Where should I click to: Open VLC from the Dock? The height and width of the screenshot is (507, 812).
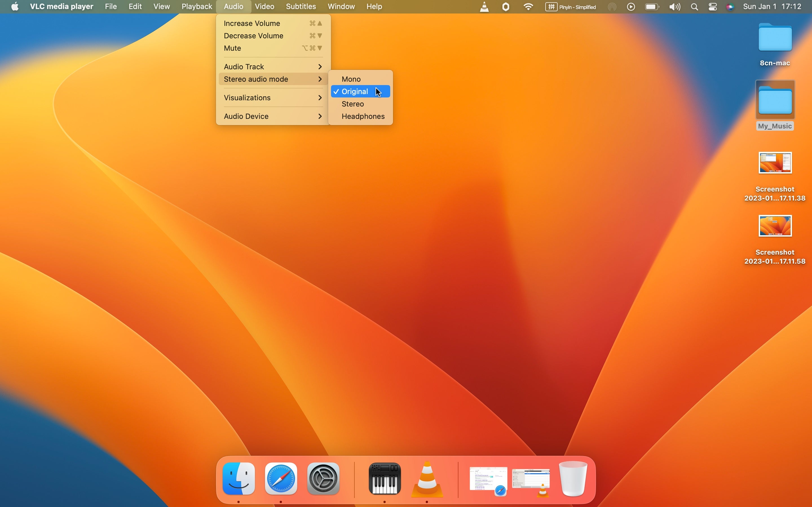click(x=427, y=479)
